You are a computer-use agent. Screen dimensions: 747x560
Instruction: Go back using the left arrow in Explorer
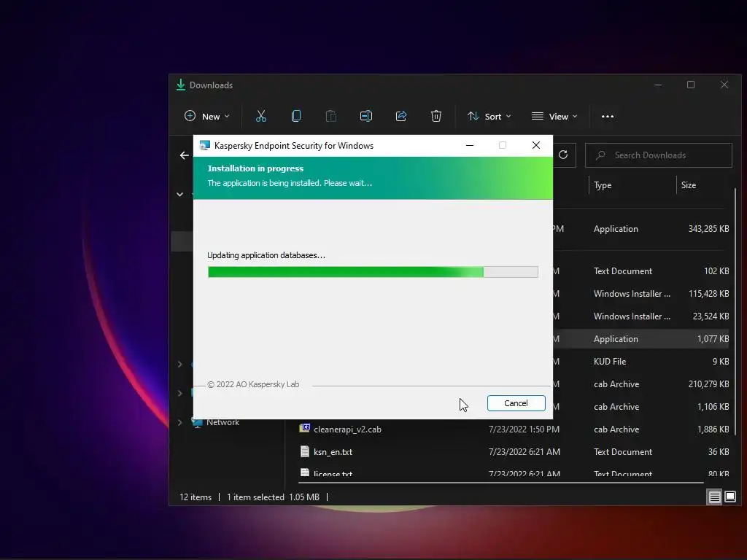pyautogui.click(x=185, y=155)
